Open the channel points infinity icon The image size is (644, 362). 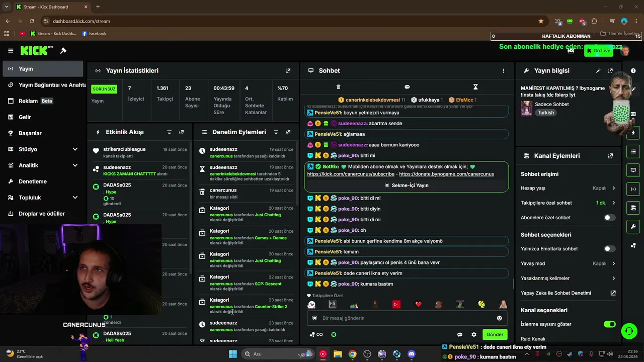click(x=316, y=334)
